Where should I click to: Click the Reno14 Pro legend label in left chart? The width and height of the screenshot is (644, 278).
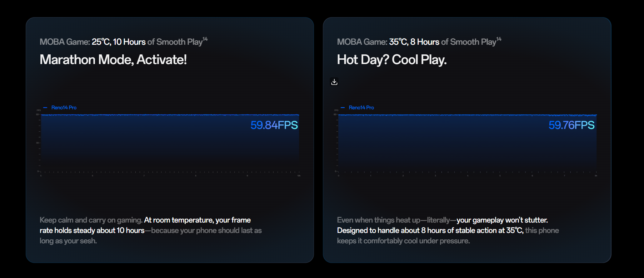(x=64, y=107)
